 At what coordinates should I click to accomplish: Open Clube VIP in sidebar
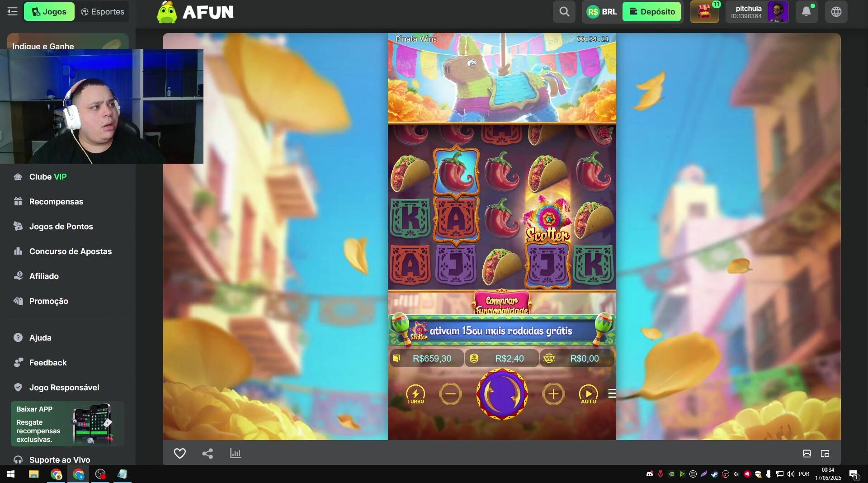click(48, 177)
